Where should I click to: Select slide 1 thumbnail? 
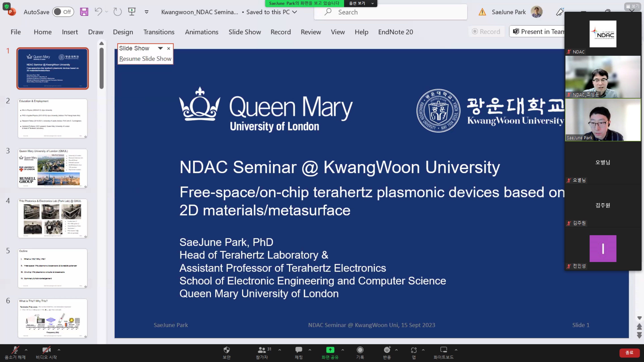(x=53, y=68)
